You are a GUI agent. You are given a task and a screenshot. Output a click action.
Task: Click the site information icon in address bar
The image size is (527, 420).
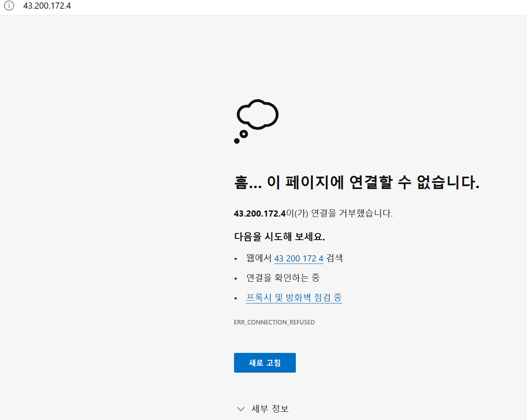[x=9, y=6]
